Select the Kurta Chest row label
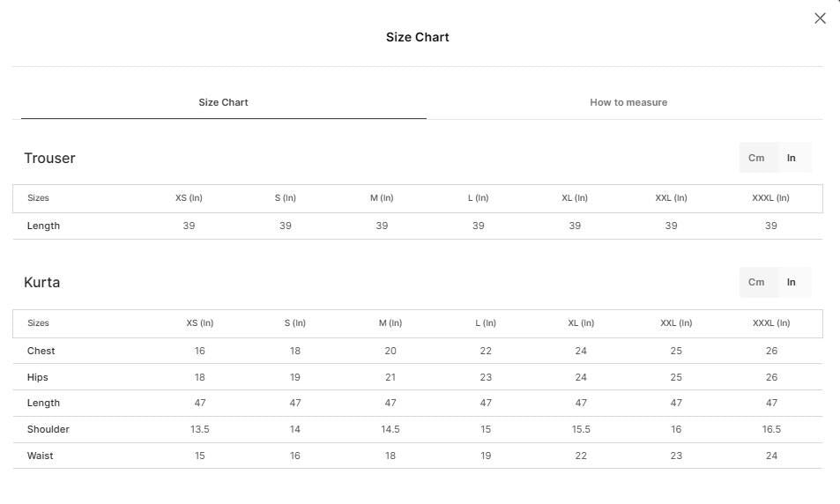 coord(41,351)
